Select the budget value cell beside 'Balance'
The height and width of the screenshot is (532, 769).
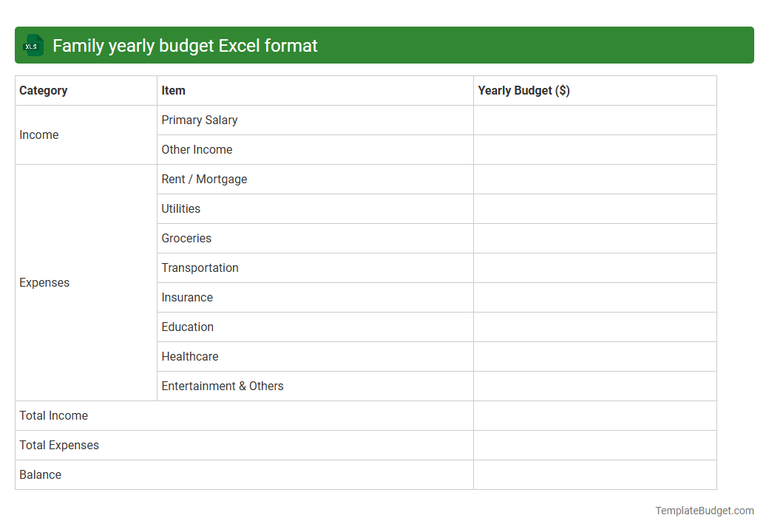[x=594, y=474]
